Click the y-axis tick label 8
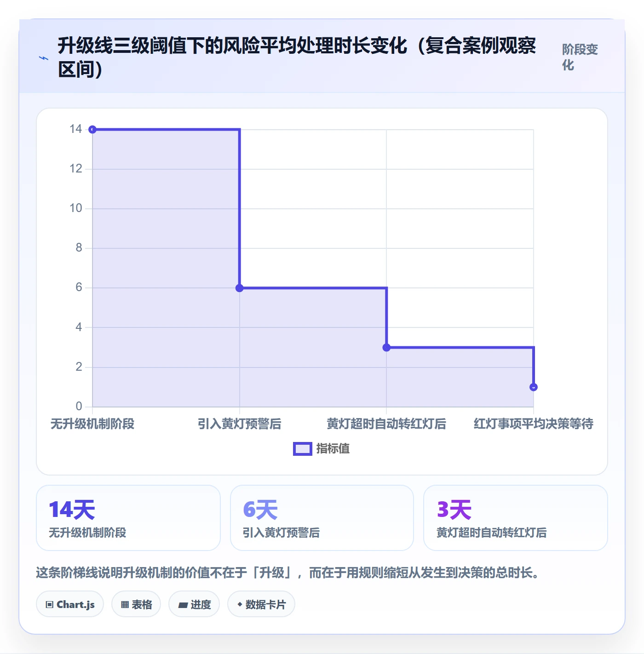This screenshot has width=644, height=654. [79, 248]
